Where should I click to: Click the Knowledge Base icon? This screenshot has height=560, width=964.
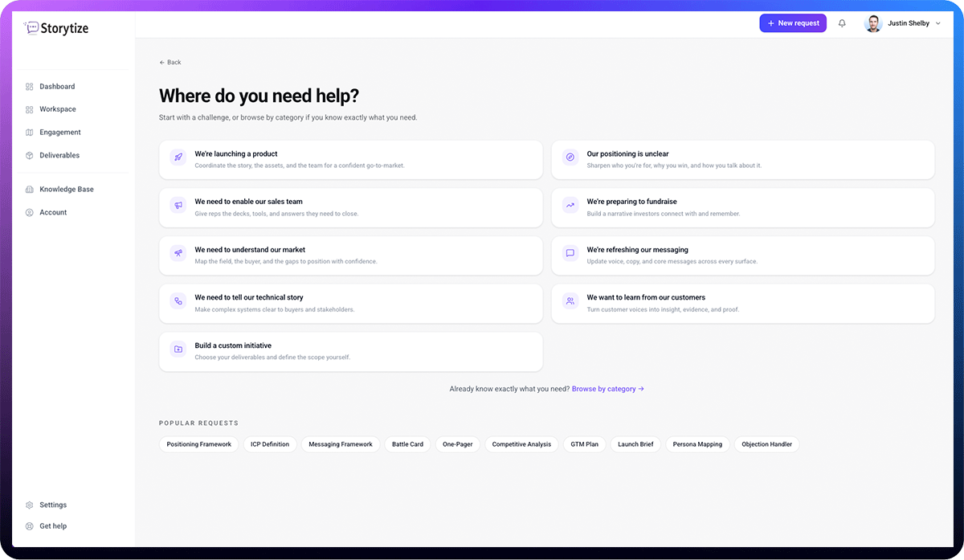point(30,190)
